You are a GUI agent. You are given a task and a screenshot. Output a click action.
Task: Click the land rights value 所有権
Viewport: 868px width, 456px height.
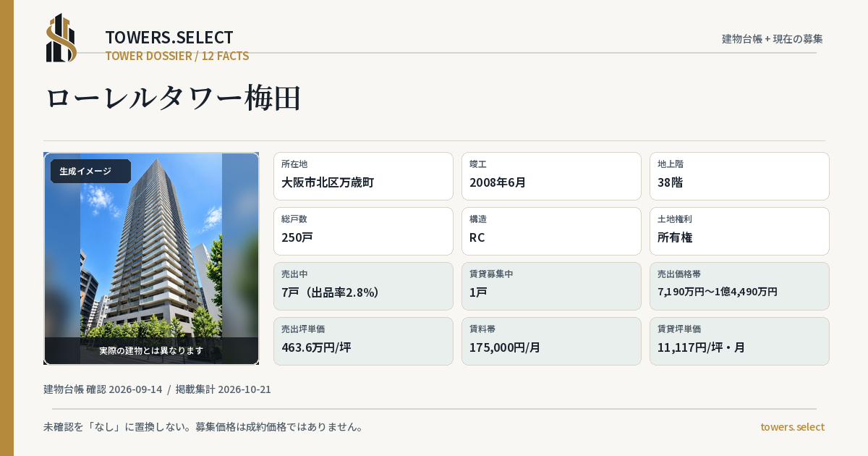tap(675, 237)
